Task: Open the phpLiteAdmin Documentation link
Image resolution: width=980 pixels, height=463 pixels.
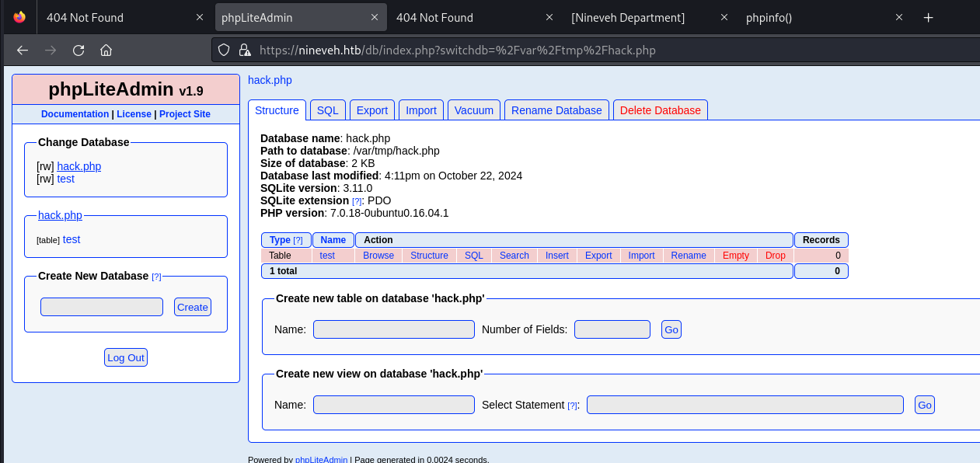Action: 75,114
